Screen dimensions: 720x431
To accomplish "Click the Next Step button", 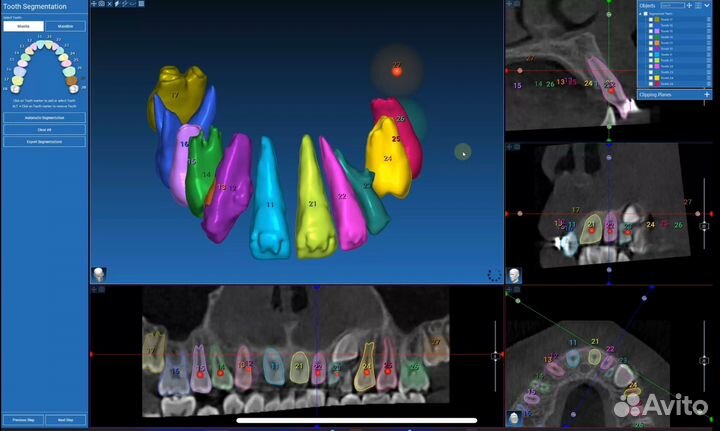I will 65,420.
